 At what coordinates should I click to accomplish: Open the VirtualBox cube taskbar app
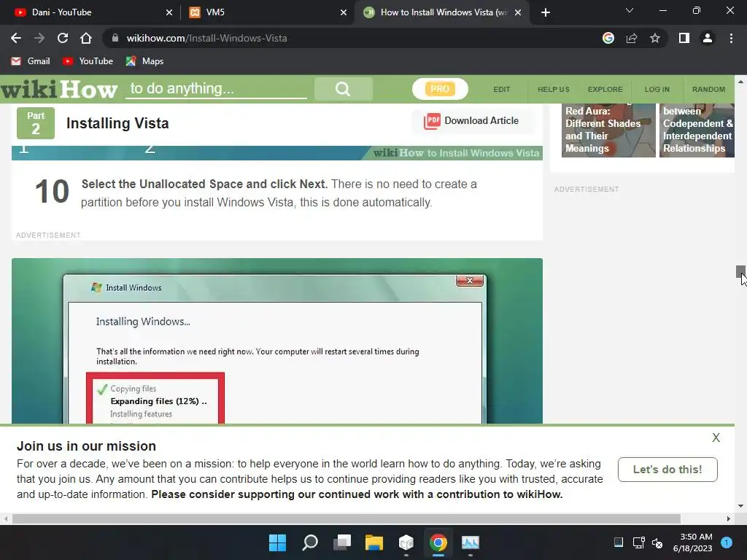click(406, 542)
